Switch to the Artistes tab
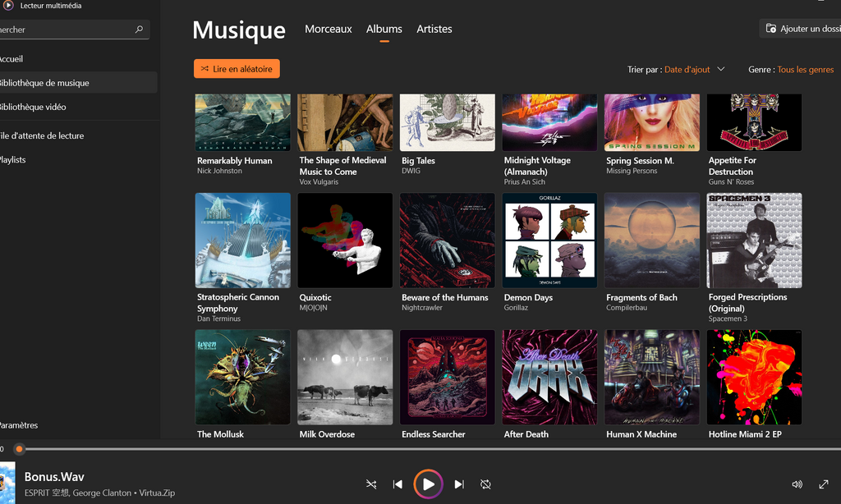841x504 pixels. (434, 29)
